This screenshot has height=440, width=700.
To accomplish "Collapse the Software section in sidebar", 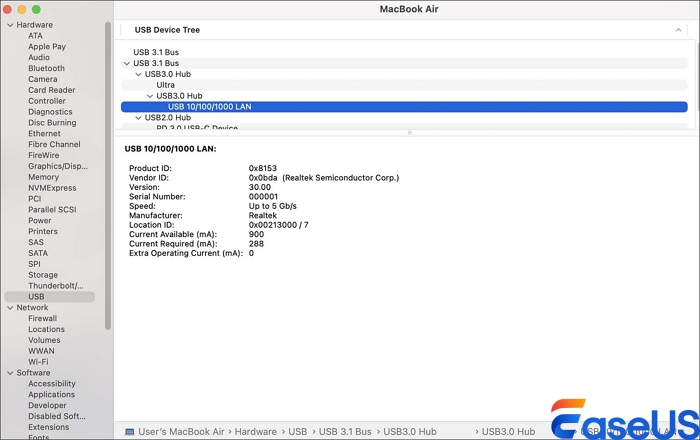I will [x=10, y=373].
